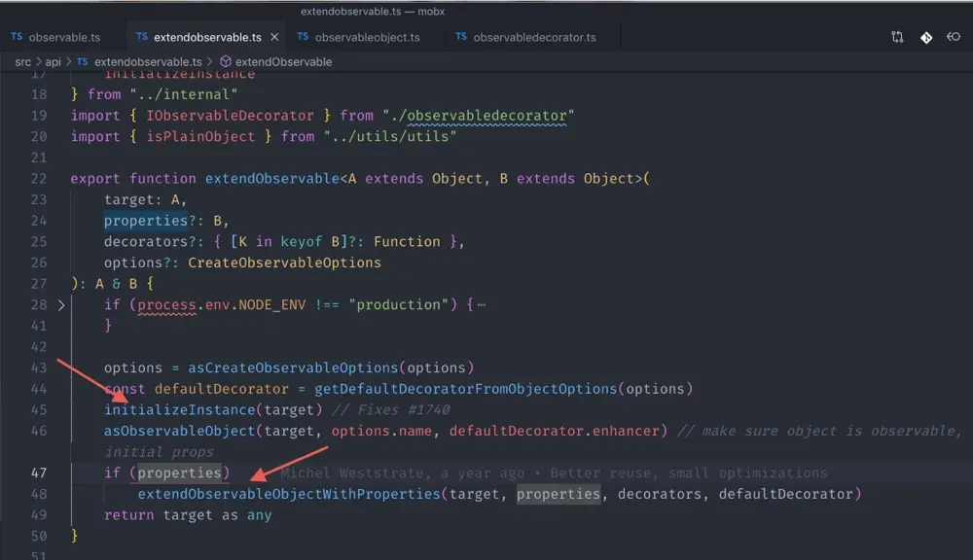Click the "// Fixes #1740" comment
Image resolution: width=973 pixels, height=560 pixels.
pyautogui.click(x=391, y=410)
